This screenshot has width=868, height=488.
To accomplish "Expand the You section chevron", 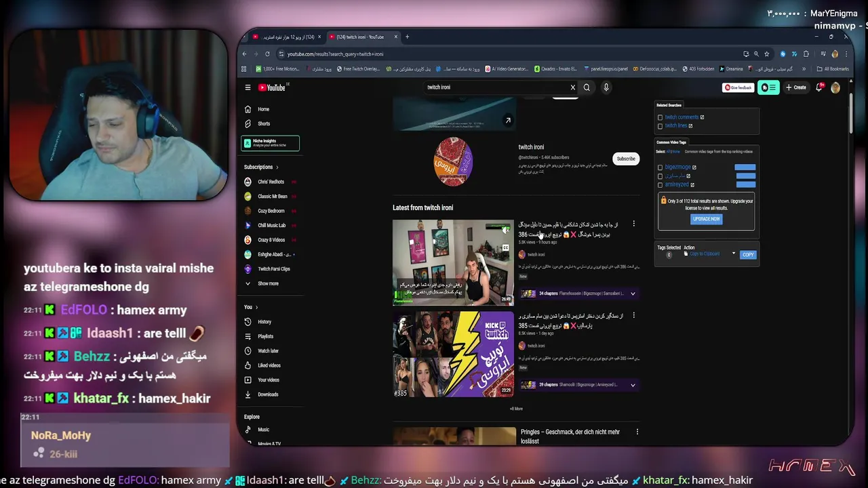I will click(256, 308).
